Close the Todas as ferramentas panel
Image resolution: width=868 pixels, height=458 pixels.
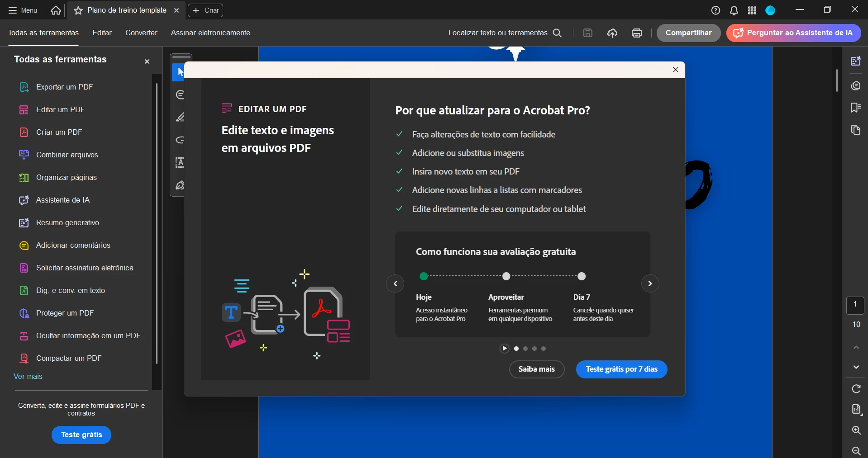147,61
